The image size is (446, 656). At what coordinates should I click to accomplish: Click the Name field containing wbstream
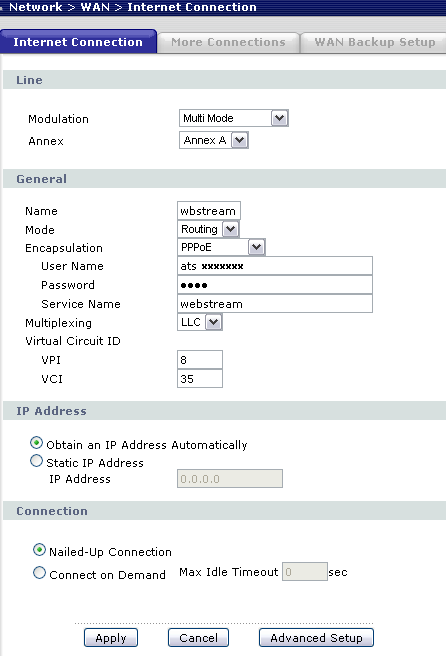tap(209, 211)
